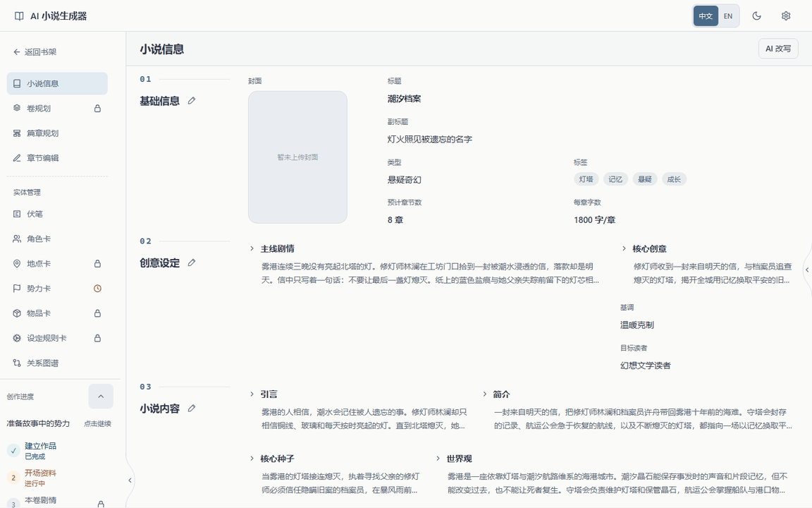The image size is (812, 508).
Task: Collapse left sidebar with arrow handle
Action: pos(130,480)
